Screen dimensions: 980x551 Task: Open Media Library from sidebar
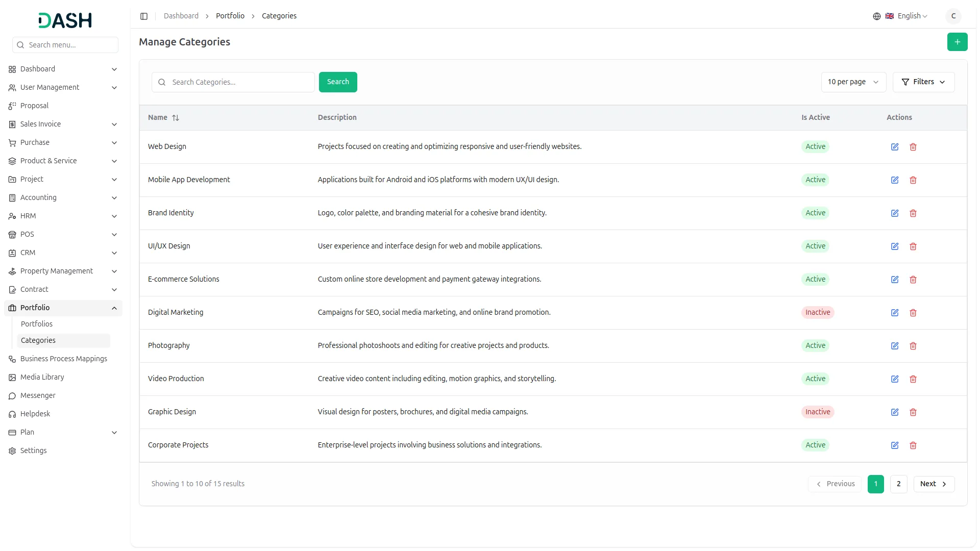[x=42, y=378]
